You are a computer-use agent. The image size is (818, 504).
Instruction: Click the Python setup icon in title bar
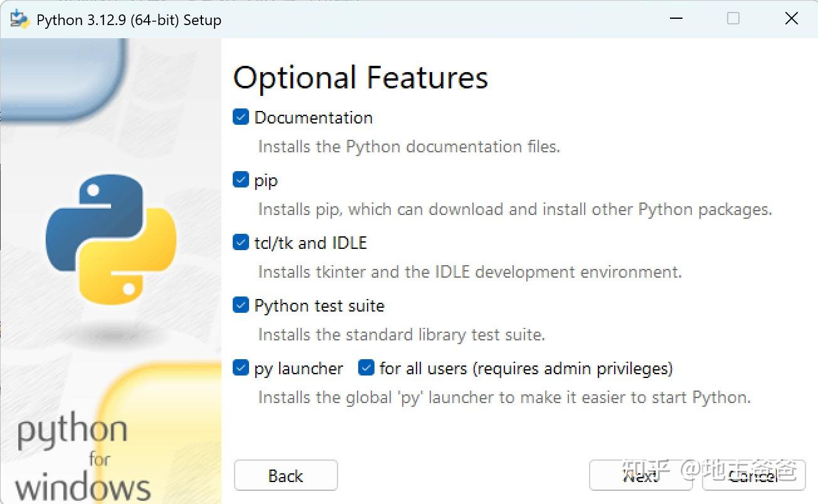click(x=18, y=19)
